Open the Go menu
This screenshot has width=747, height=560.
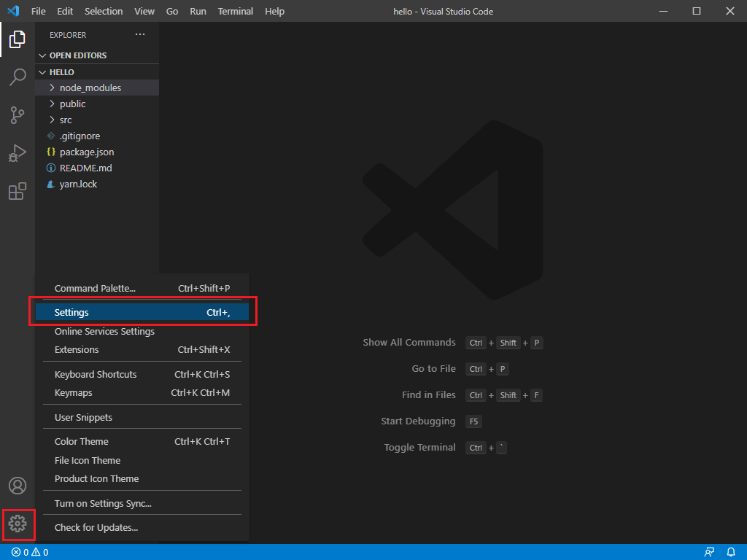[x=172, y=11]
